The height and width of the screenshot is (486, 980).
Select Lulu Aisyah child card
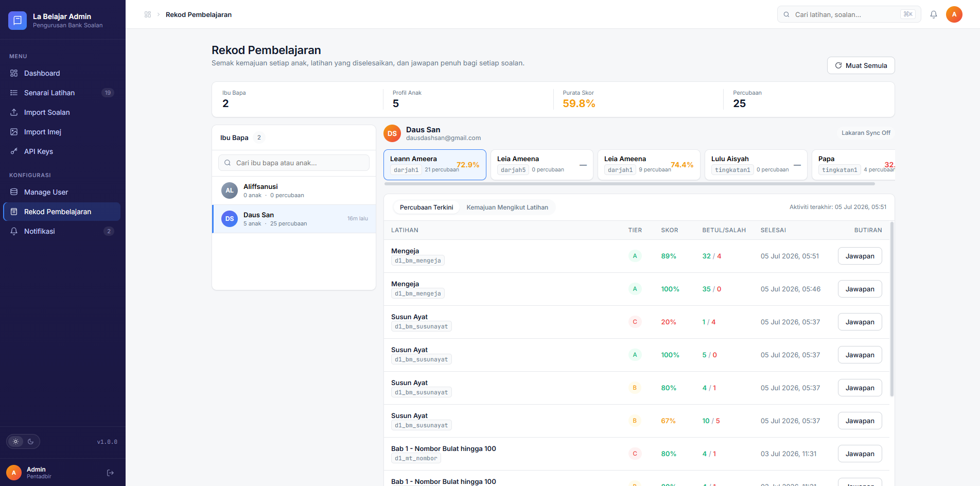756,165
